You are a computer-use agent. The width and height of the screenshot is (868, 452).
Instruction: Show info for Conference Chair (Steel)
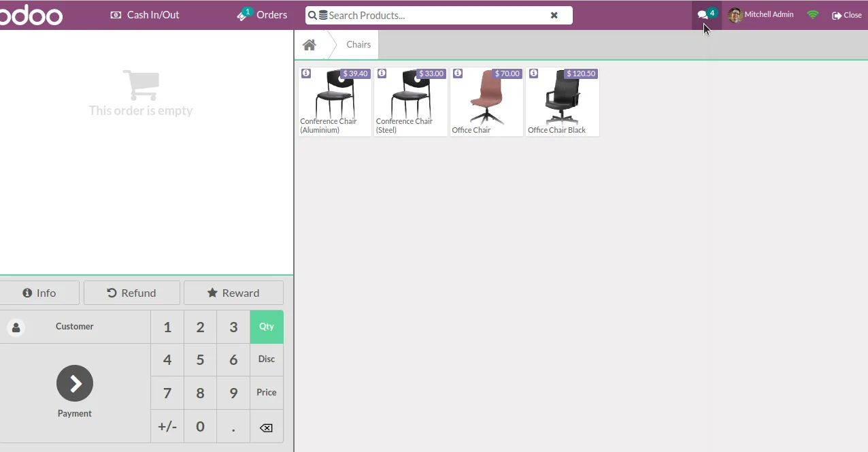(x=382, y=74)
